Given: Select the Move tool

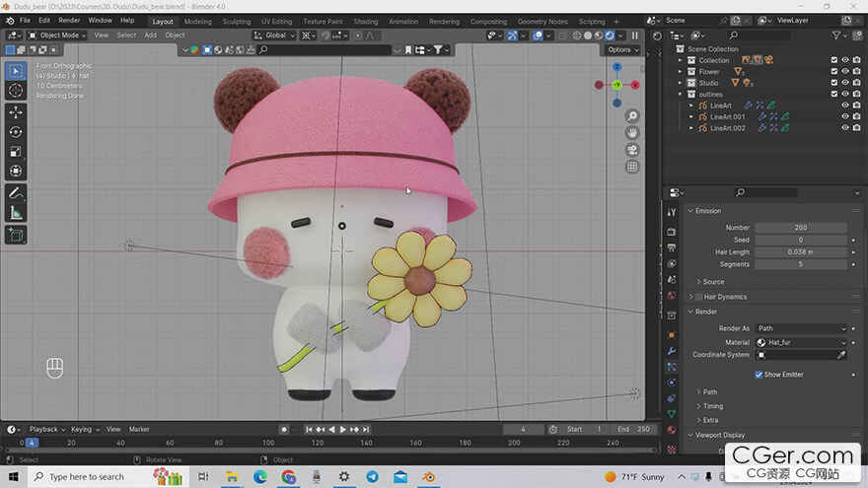Looking at the screenshot, I should [x=16, y=112].
